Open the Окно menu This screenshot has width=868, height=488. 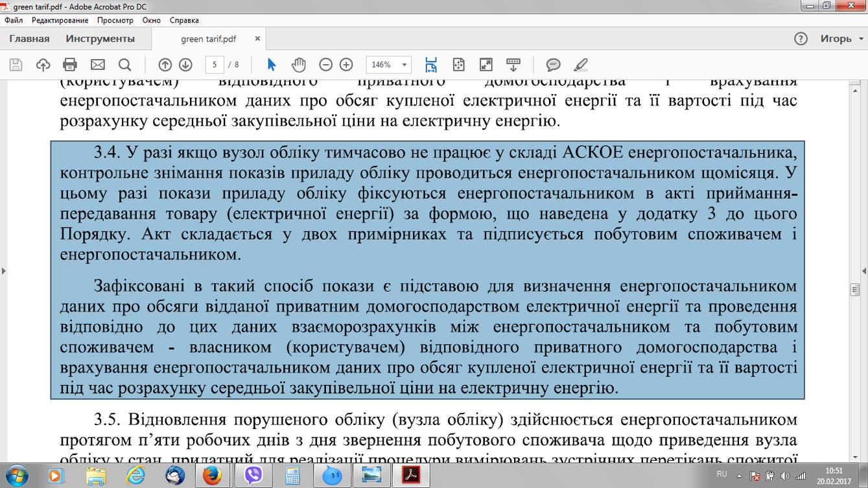[x=151, y=20]
